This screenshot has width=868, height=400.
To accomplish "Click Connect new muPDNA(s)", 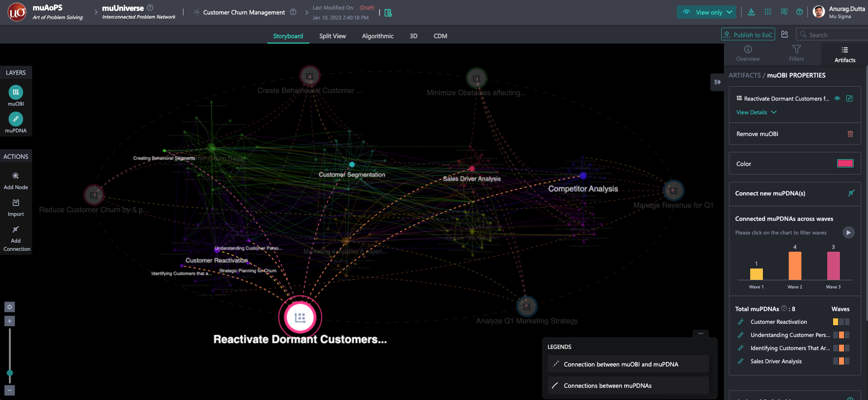I will pyautogui.click(x=795, y=193).
